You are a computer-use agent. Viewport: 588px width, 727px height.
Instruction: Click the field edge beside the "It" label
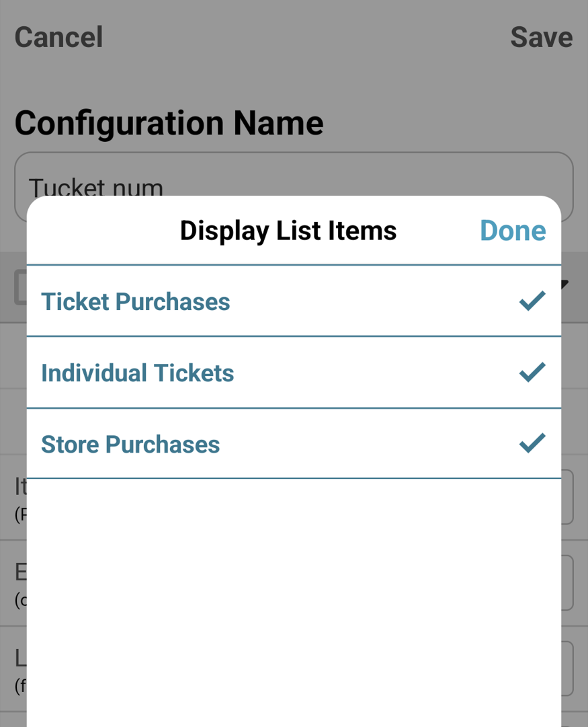point(568,497)
